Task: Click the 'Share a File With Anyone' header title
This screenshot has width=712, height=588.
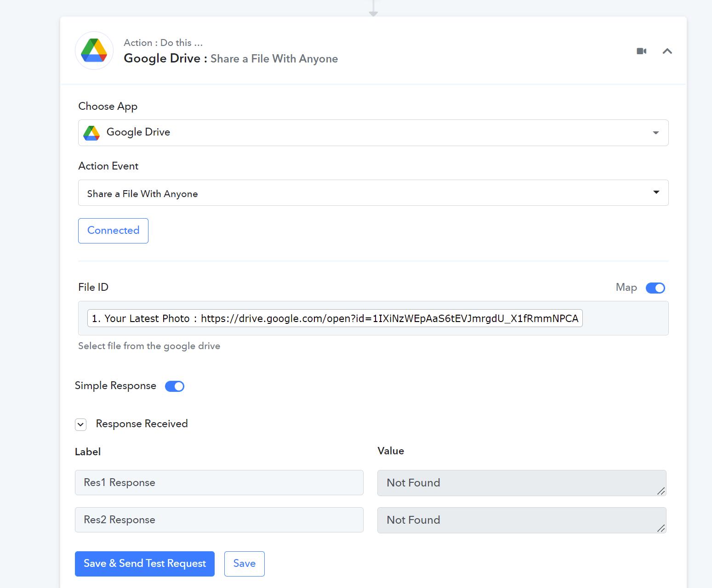Action: point(274,59)
